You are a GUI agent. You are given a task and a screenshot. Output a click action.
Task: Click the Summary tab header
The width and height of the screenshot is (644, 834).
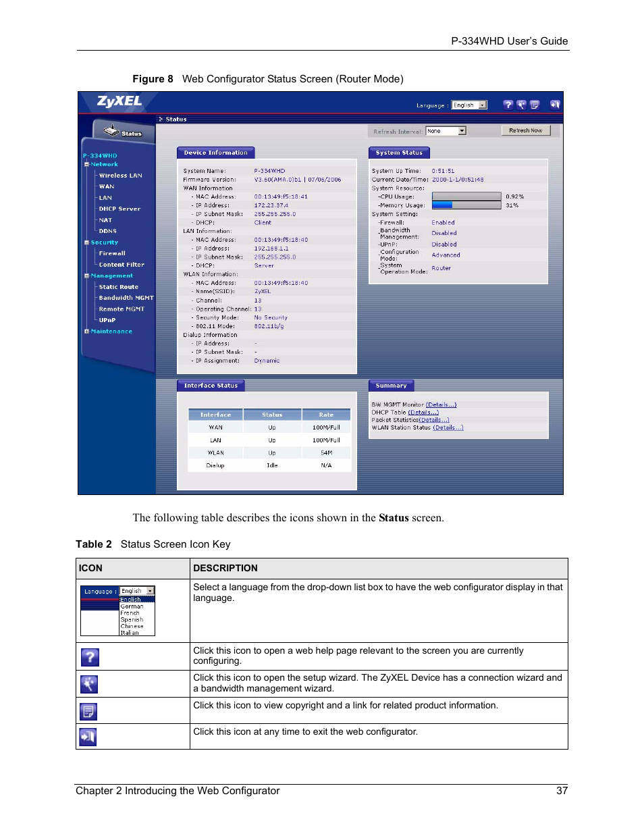392,386
